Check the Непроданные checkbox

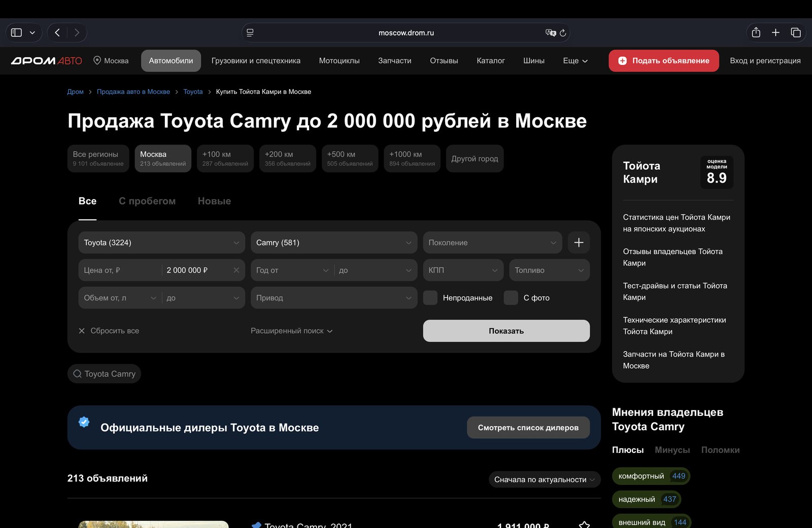pyautogui.click(x=430, y=298)
